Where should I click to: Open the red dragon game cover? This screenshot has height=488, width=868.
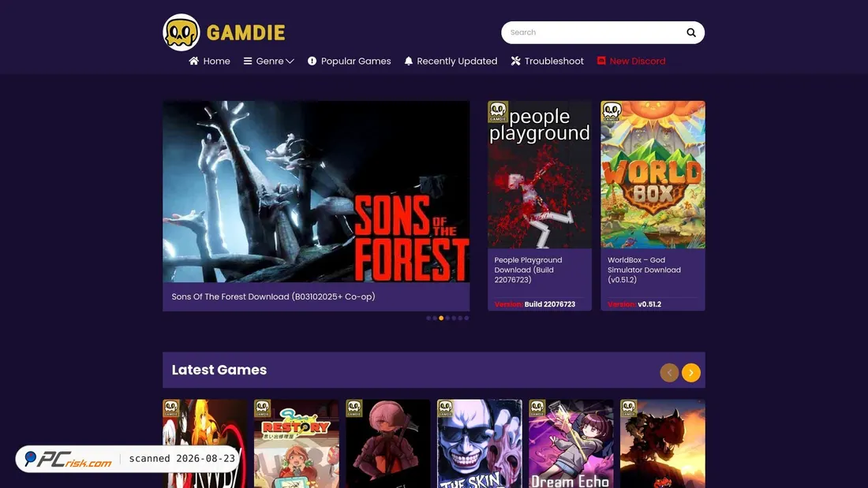pyautogui.click(x=663, y=444)
